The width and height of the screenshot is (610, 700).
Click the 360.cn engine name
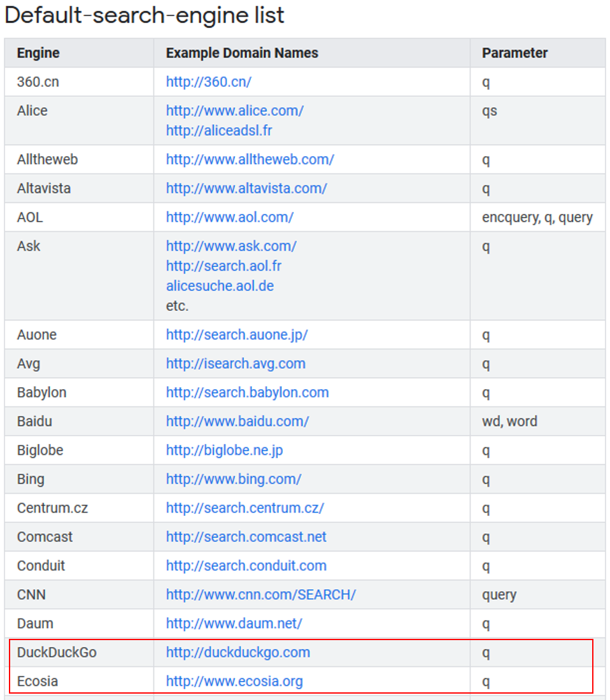pyautogui.click(x=38, y=82)
